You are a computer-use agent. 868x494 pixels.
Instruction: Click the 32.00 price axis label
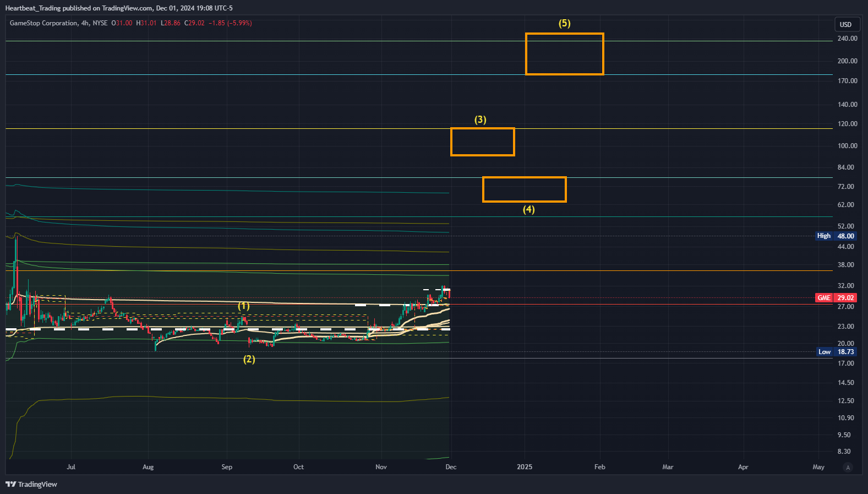[845, 286]
